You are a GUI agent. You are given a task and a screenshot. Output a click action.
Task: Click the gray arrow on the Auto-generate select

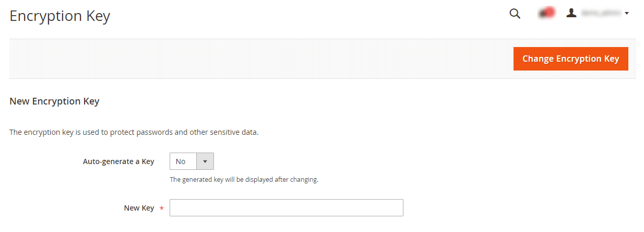coord(205,161)
